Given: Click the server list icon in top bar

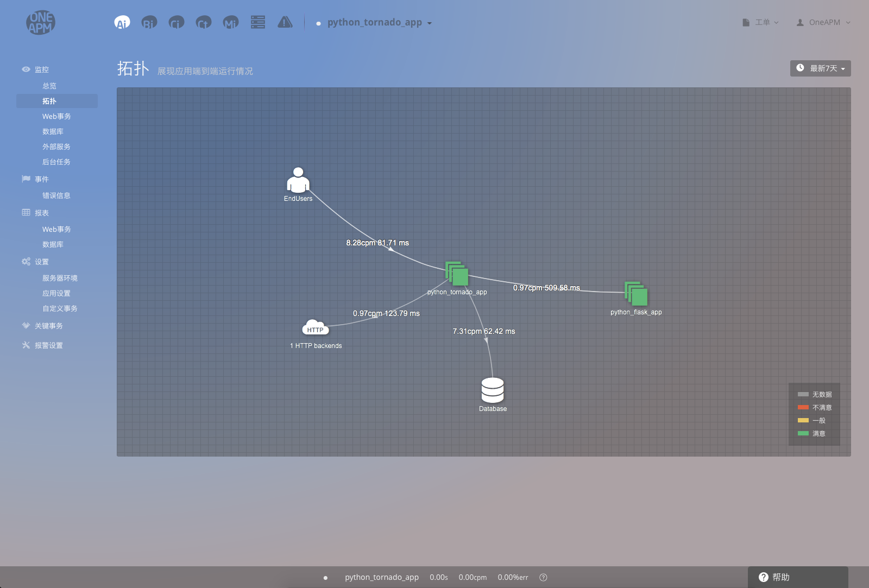Looking at the screenshot, I should pyautogui.click(x=258, y=22).
